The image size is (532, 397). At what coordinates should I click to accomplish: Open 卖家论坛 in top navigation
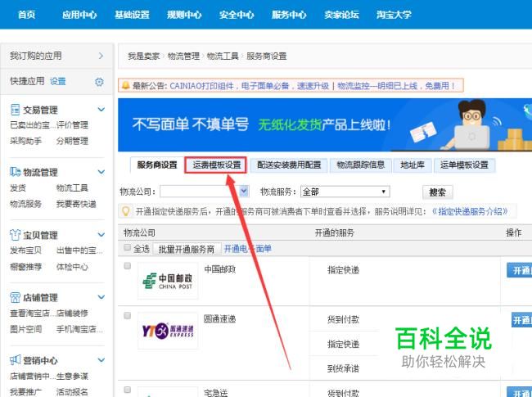pos(341,15)
